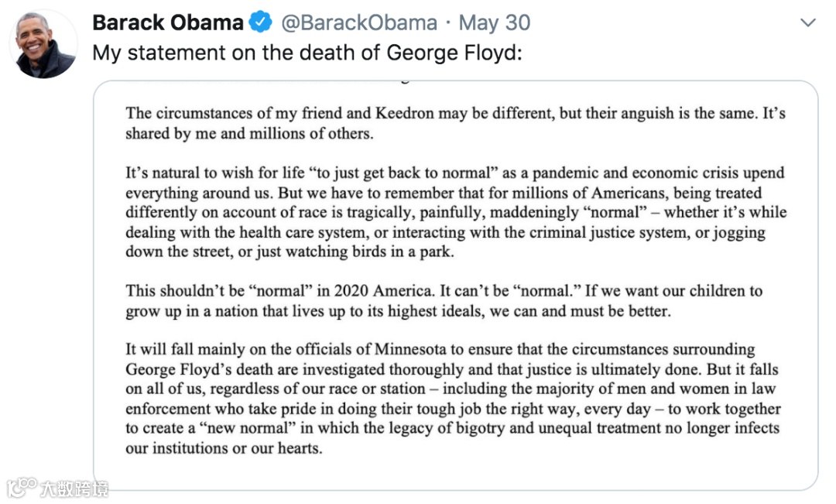The image size is (836, 504).
Task: Click the blue verified badge
Action: (x=260, y=23)
